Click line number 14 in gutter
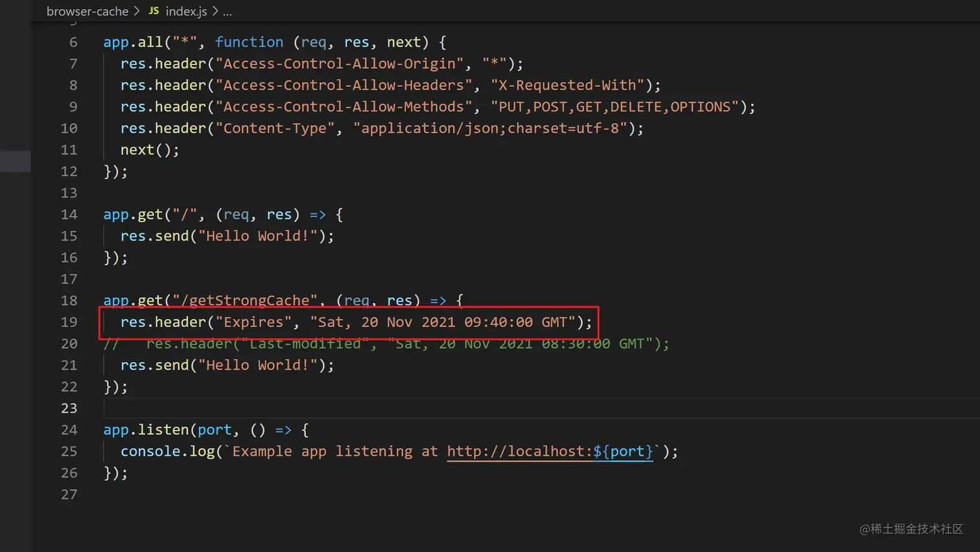This screenshot has height=552, width=980. coord(69,215)
